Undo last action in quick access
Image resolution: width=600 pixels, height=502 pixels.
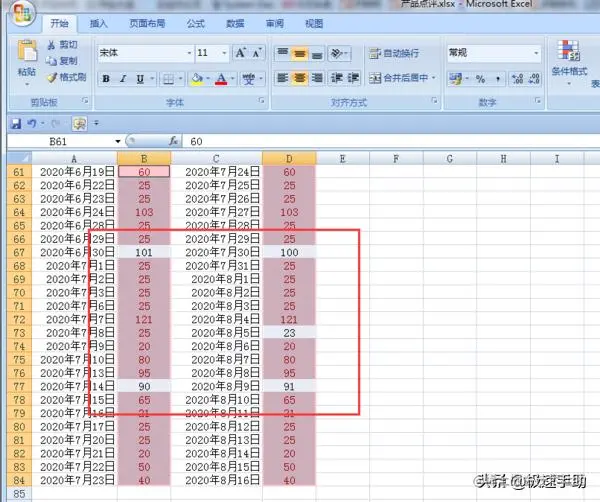point(31,123)
